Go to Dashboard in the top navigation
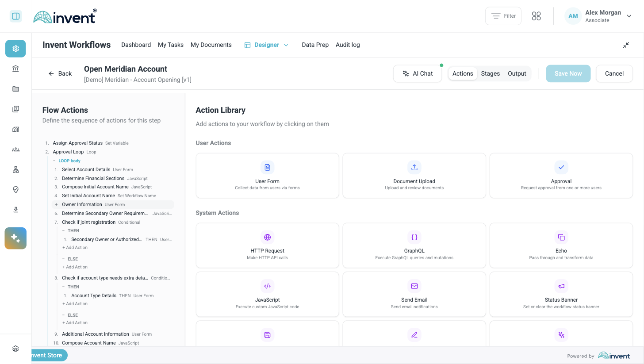 (x=136, y=45)
